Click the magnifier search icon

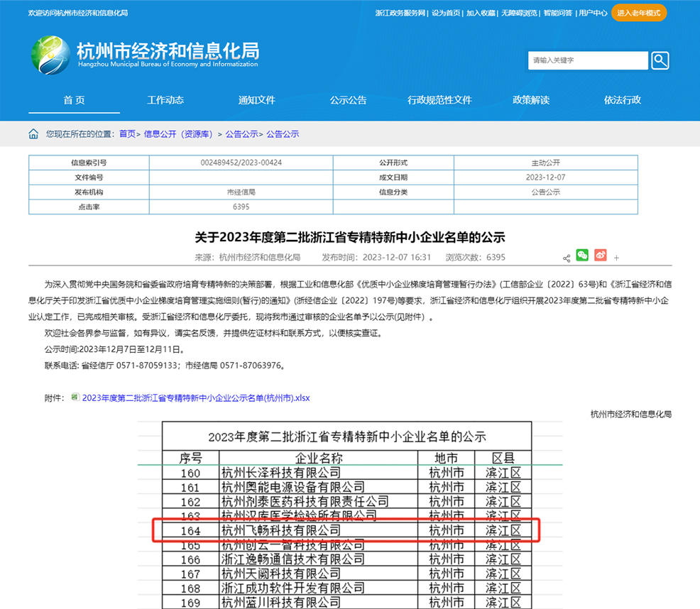[660, 60]
